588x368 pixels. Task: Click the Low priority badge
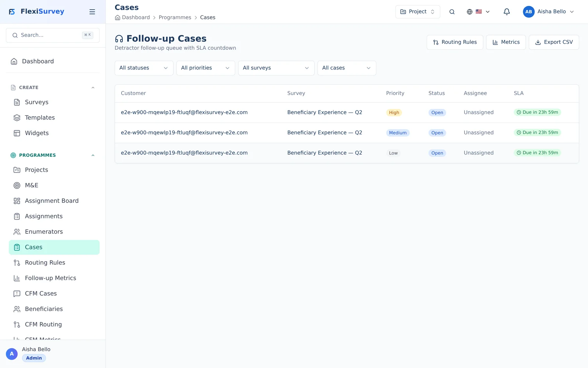pyautogui.click(x=393, y=153)
